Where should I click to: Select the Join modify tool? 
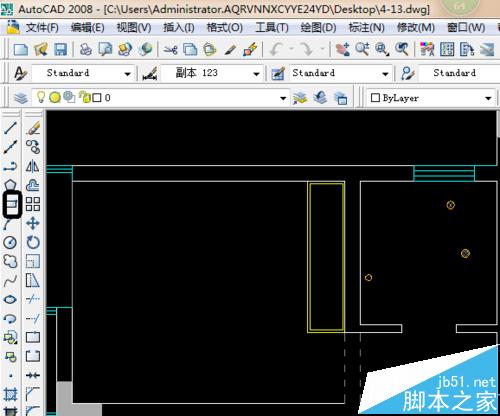tap(33, 376)
